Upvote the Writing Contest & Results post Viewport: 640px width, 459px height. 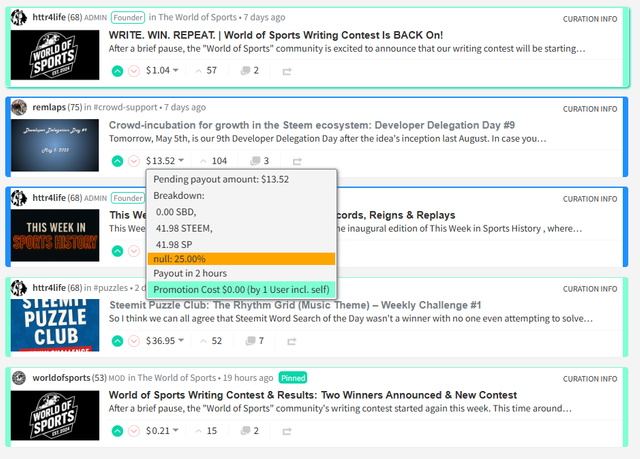coord(117,431)
